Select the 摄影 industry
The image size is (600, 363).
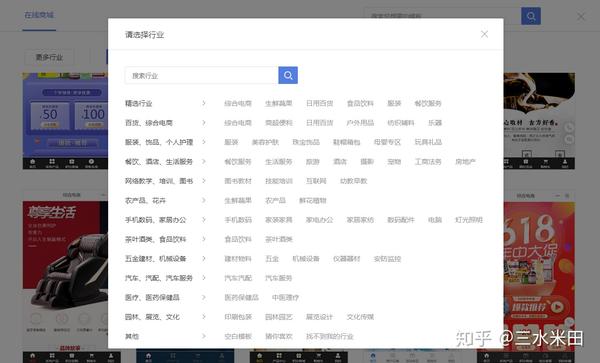pos(367,161)
